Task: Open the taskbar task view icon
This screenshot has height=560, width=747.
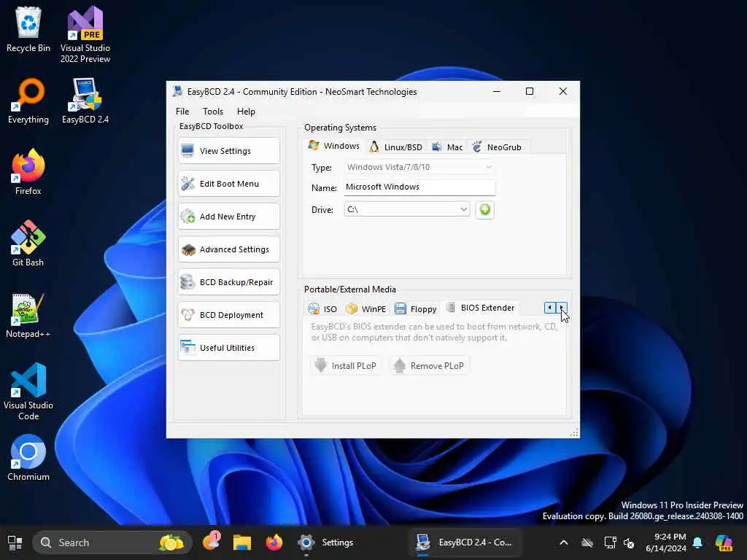Action: coord(15,542)
